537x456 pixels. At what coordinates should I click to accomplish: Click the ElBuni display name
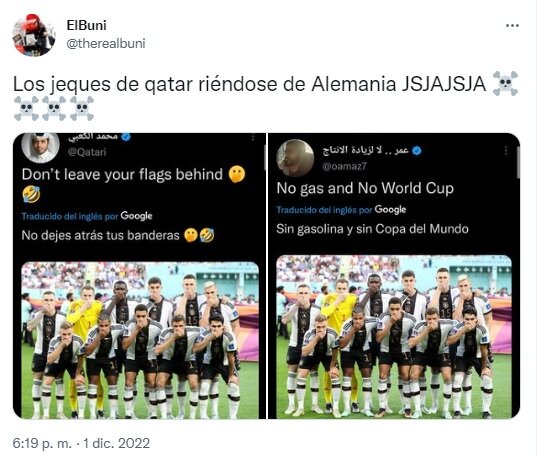pyautogui.click(x=87, y=25)
